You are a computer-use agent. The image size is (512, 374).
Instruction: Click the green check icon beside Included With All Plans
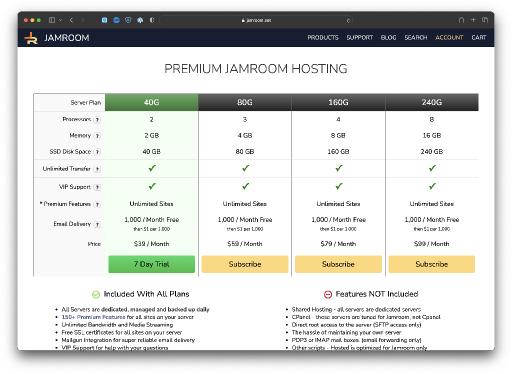click(x=96, y=294)
